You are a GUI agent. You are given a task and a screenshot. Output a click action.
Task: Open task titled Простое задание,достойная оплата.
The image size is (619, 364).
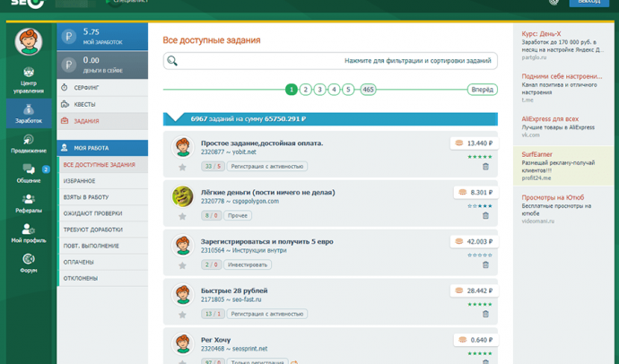pyautogui.click(x=262, y=143)
